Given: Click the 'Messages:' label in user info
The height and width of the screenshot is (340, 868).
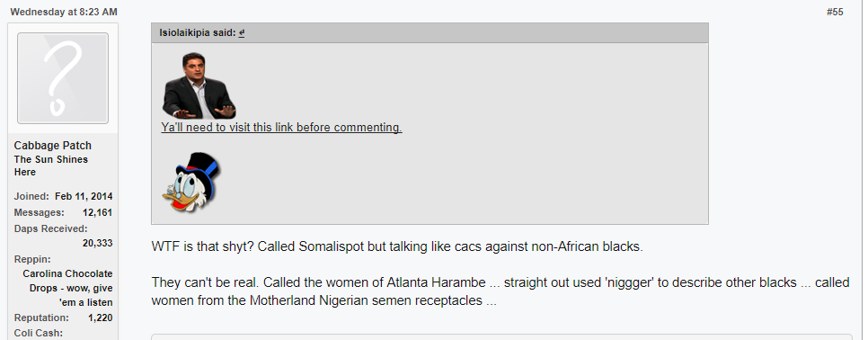Looking at the screenshot, I should [x=39, y=212].
